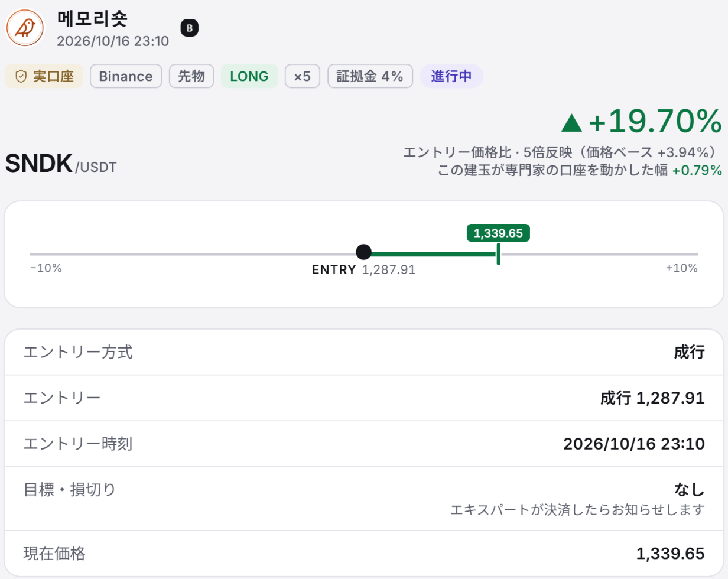Click the 目標・損切り row label
This screenshot has width=728, height=579.
[x=70, y=489]
